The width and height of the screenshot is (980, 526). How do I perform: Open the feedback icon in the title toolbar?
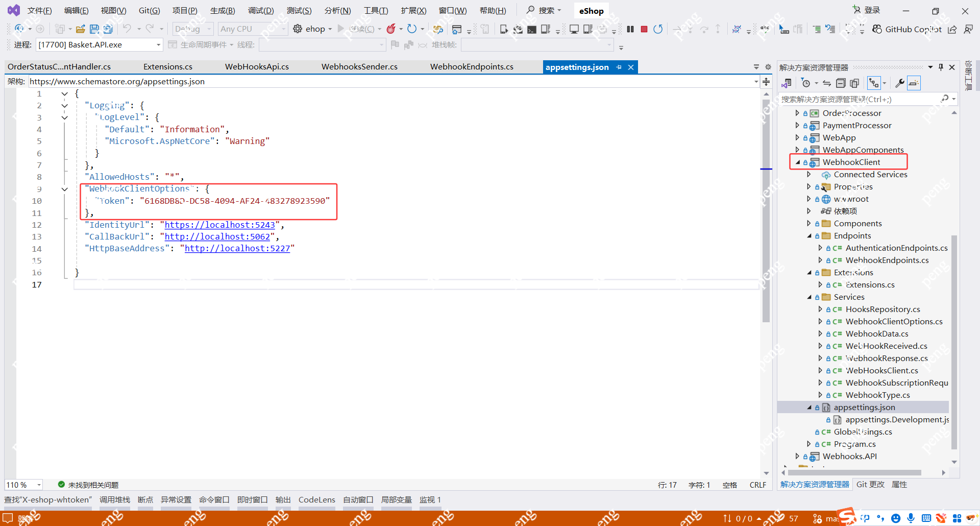click(x=968, y=29)
